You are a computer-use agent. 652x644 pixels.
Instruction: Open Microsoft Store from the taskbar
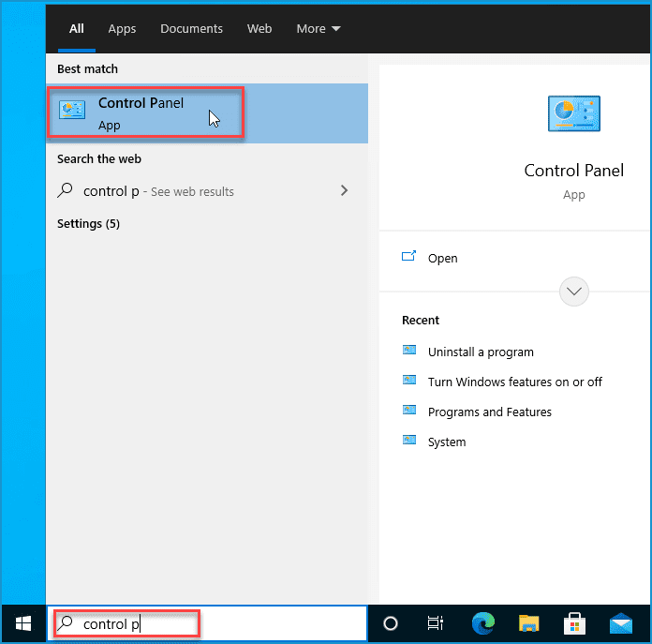pyautogui.click(x=574, y=623)
